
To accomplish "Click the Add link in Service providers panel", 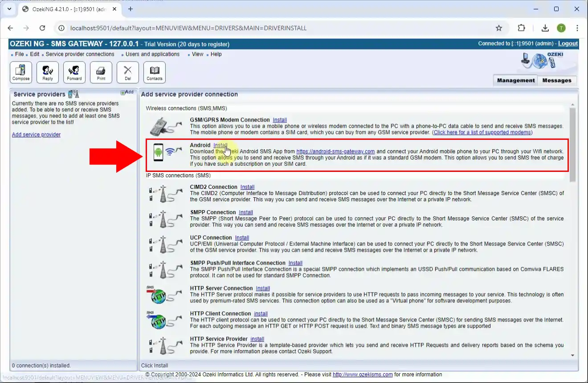I will click(x=127, y=92).
